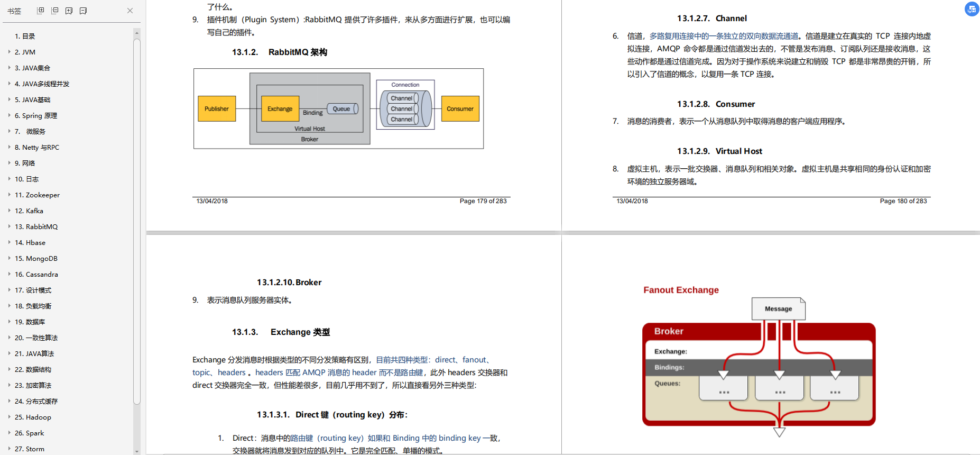This screenshot has height=455, width=980.
Task: Select the '16. Cassandra' bookmark
Action: [x=36, y=274]
